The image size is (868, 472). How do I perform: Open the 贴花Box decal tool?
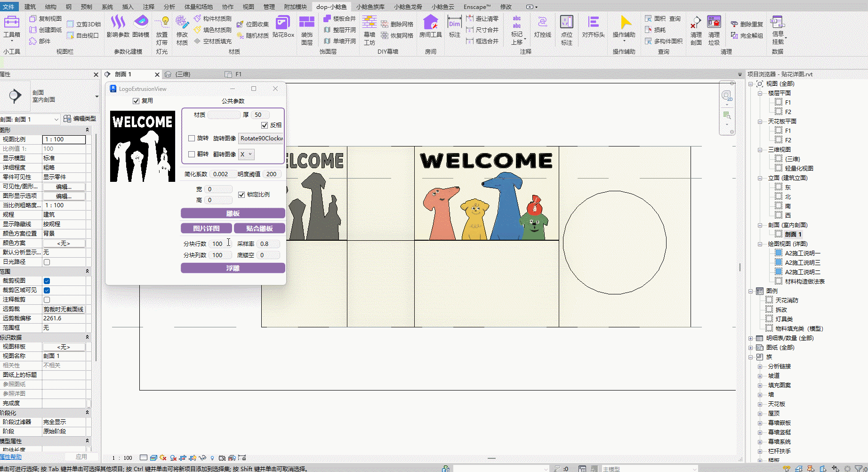click(283, 26)
